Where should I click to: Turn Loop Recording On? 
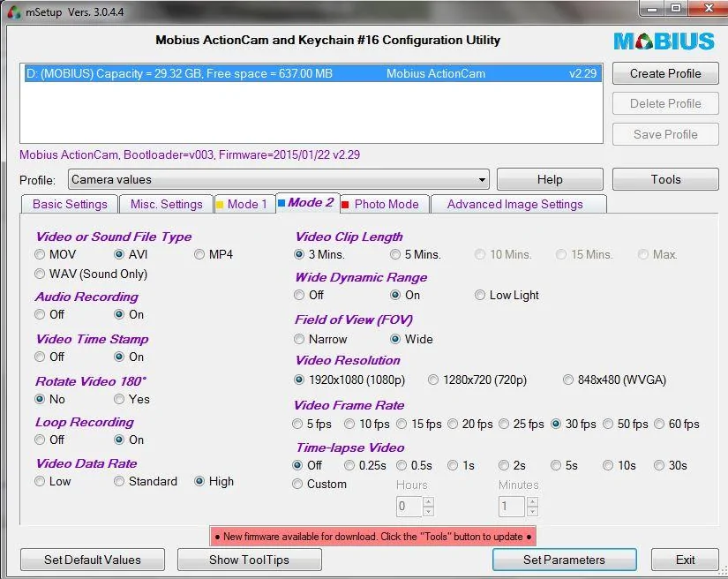click(129, 440)
